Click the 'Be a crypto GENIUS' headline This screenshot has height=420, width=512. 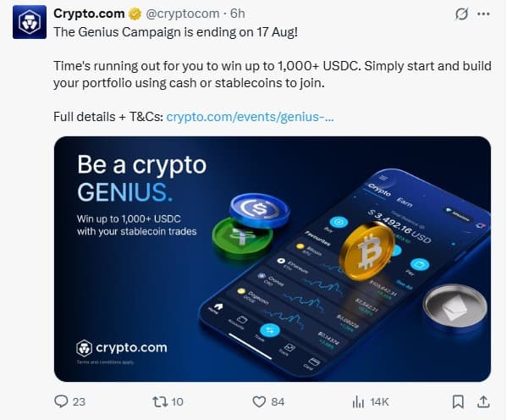tap(141, 178)
